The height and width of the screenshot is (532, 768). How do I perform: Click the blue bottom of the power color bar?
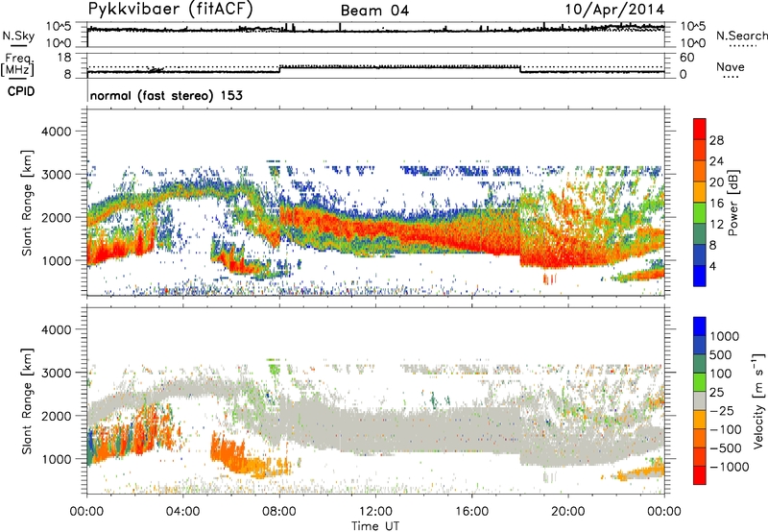pyautogui.click(x=700, y=276)
